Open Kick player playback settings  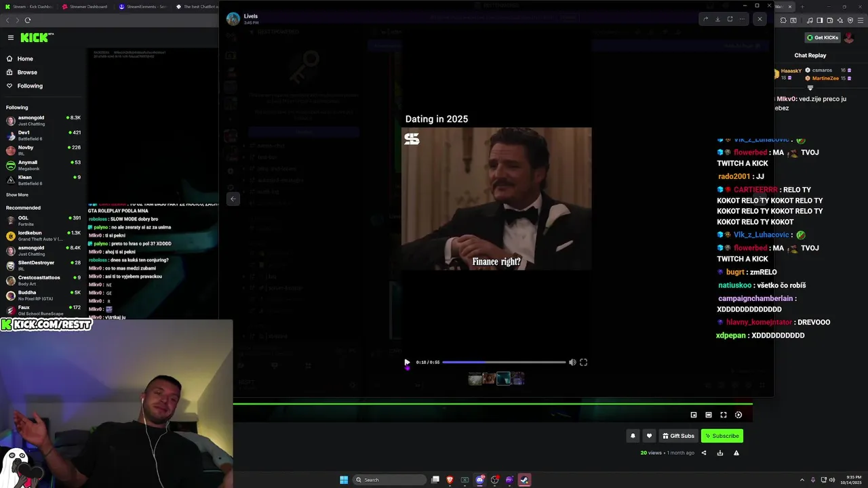(x=738, y=415)
